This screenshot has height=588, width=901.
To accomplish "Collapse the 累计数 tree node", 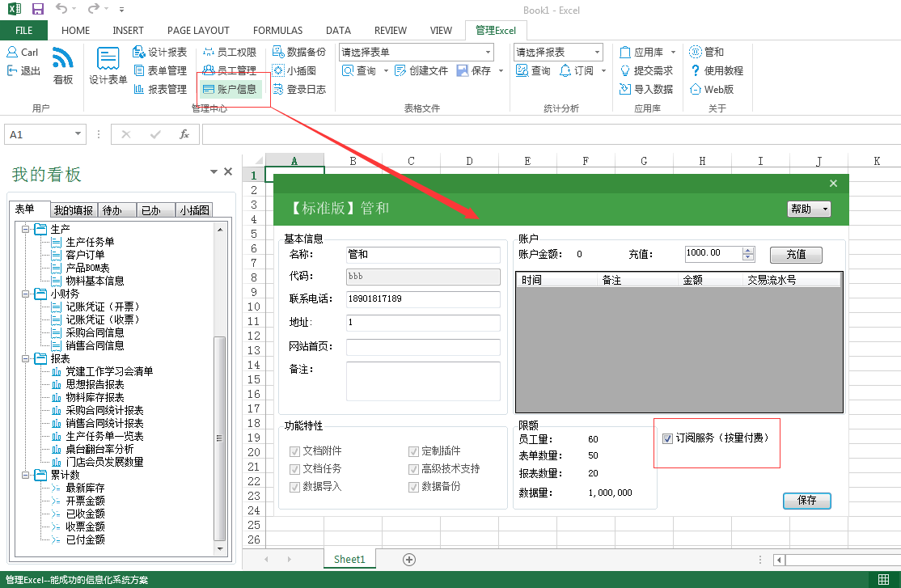I will [x=25, y=476].
